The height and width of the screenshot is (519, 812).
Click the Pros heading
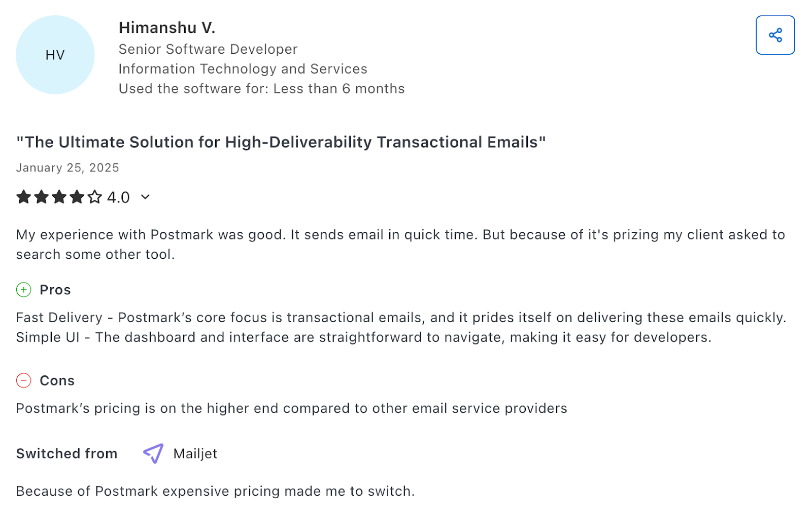pos(55,290)
